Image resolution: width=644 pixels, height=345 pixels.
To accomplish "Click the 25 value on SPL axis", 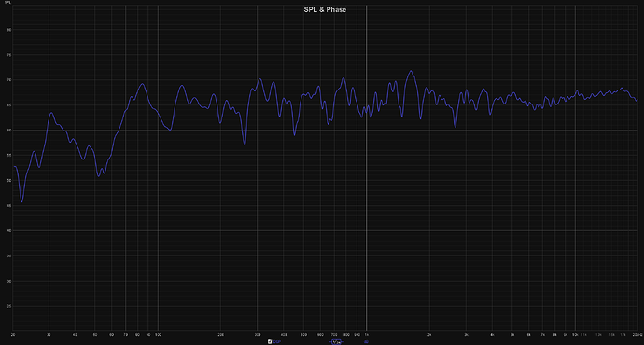I will pyautogui.click(x=9, y=306).
